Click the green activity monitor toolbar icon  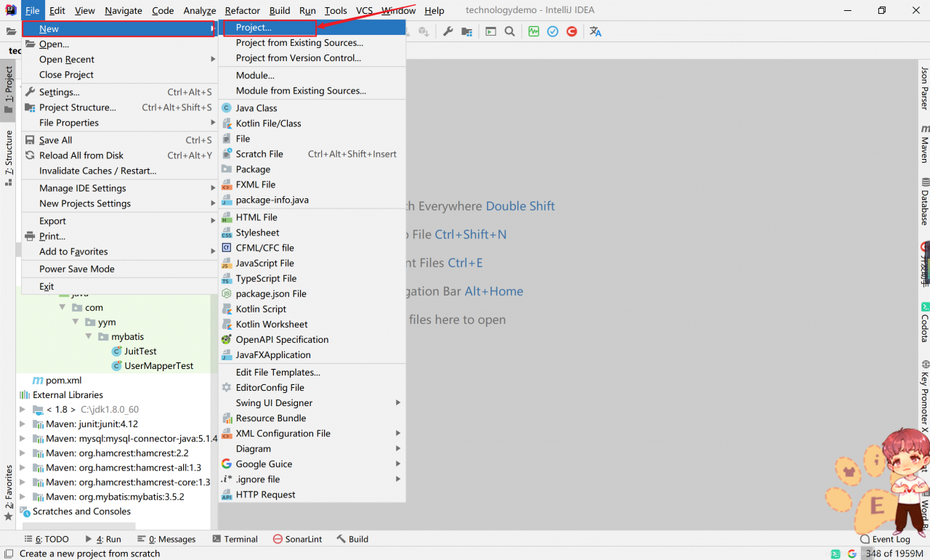pos(534,31)
